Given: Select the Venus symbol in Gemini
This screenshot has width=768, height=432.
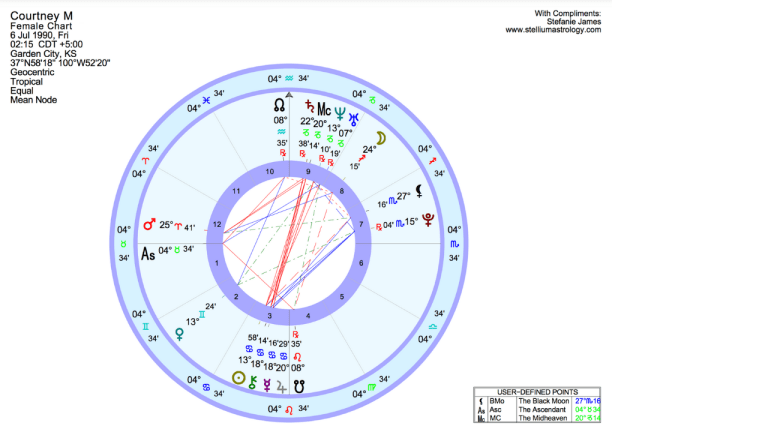Looking at the screenshot, I should (x=179, y=333).
